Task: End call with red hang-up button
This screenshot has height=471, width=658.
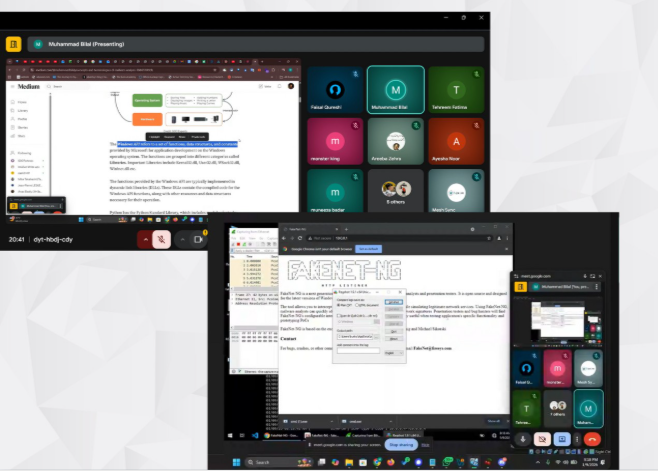Action: tap(592, 439)
